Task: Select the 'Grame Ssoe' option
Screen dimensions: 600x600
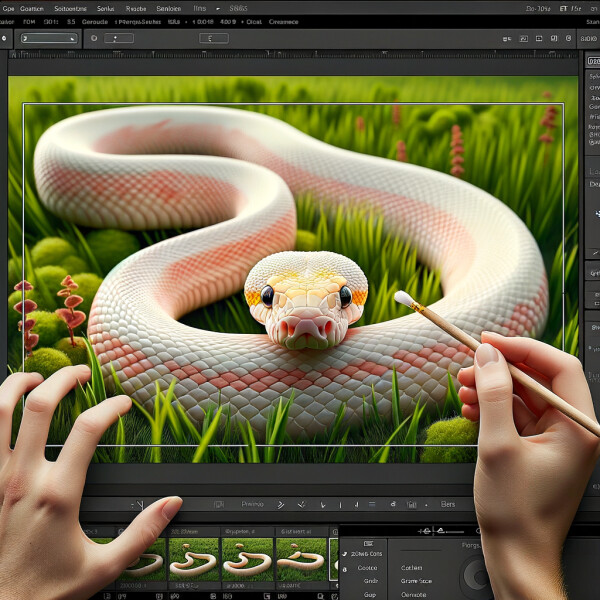Action: click(416, 581)
